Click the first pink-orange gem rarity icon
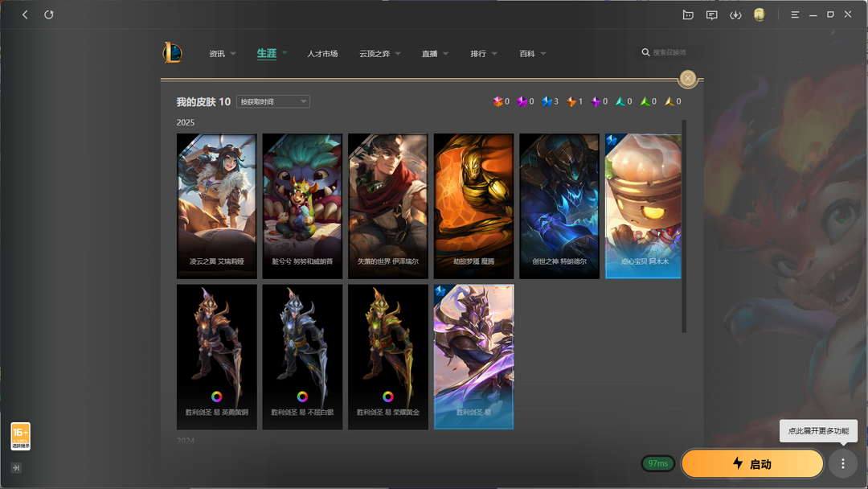868x489 pixels. 497,101
